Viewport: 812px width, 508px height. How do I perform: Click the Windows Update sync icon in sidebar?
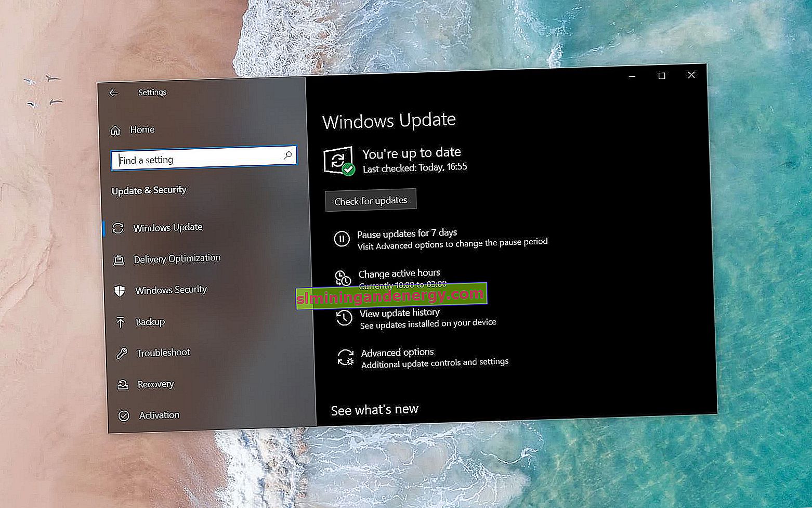[x=118, y=228]
